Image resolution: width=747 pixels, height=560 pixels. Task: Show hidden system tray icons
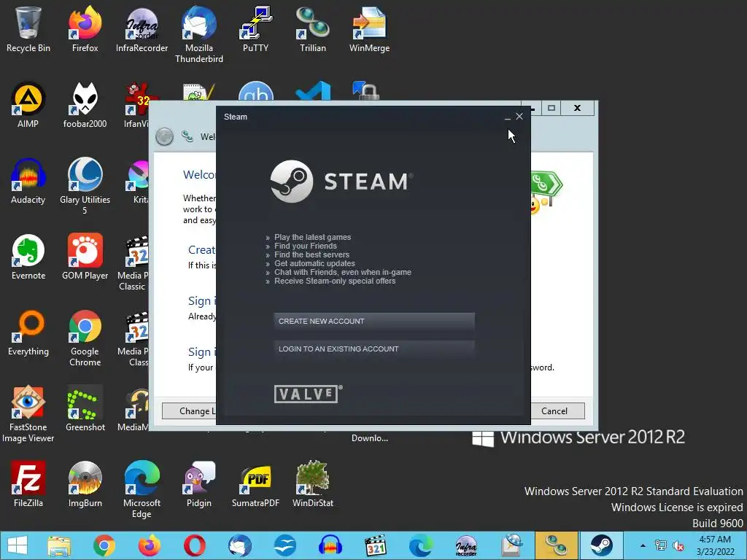click(643, 545)
